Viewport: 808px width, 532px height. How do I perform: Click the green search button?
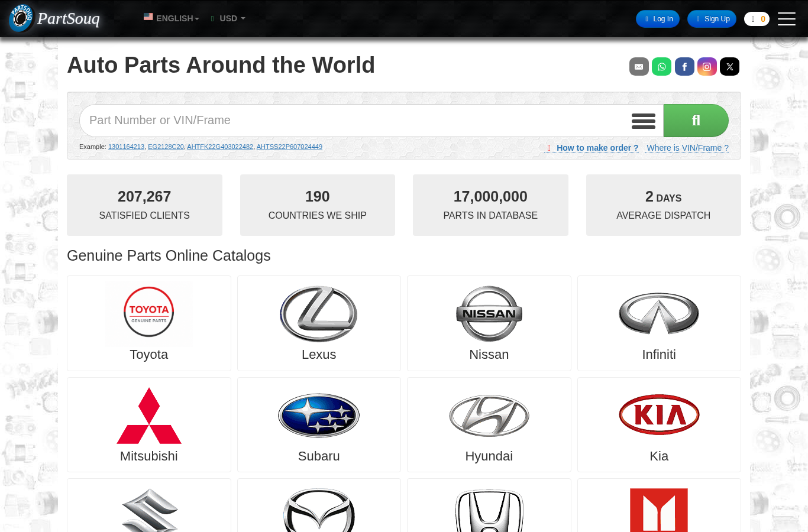(696, 121)
